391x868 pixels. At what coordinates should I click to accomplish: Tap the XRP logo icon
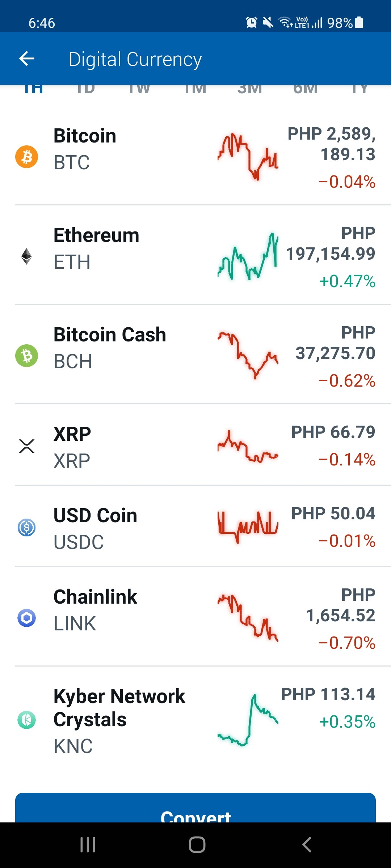coord(26,446)
